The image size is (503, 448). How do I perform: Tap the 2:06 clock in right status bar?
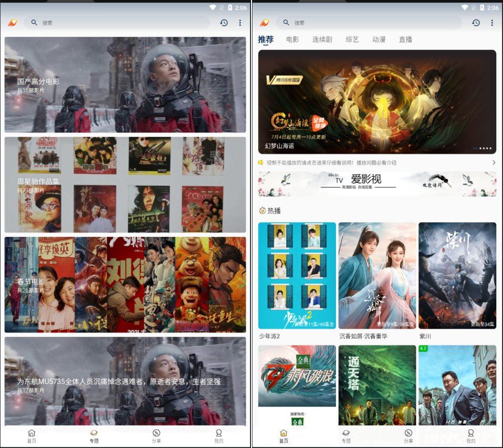[x=492, y=8]
